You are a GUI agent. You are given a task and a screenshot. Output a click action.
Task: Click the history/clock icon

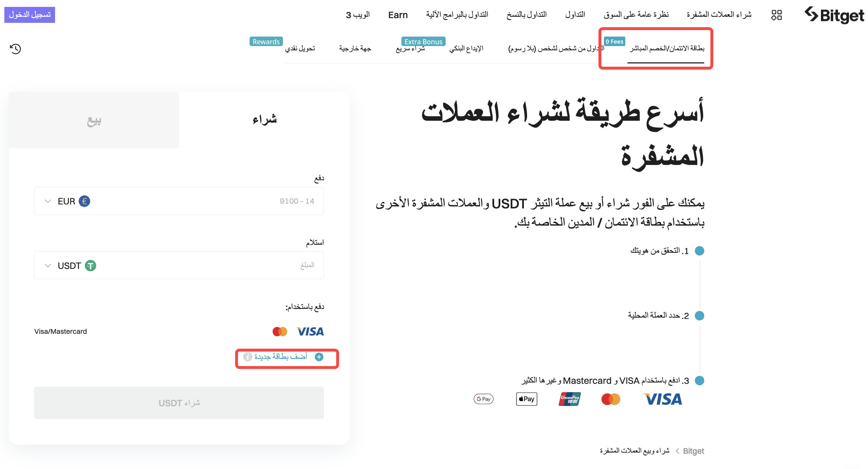coord(16,49)
